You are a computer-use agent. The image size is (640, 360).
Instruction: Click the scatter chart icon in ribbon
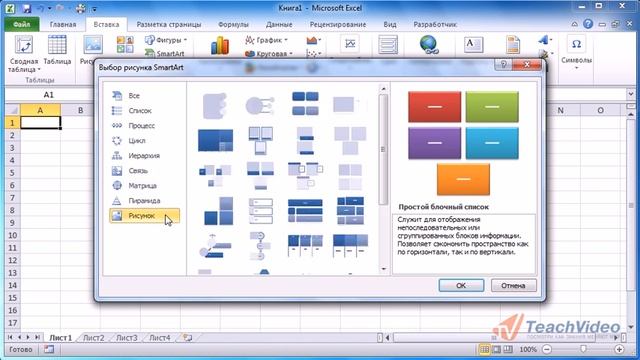(x=313, y=53)
